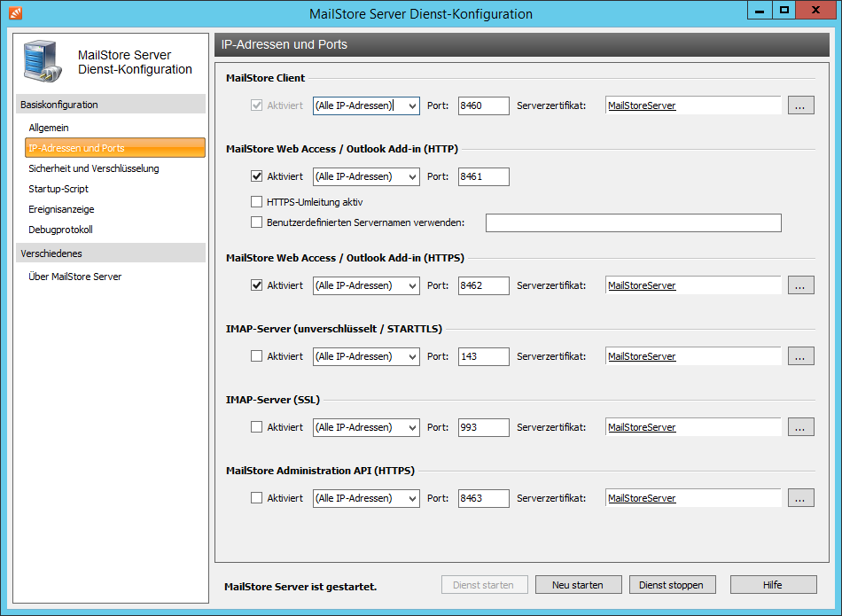Enable IMAP-Server (SSL) Aktiviert checkbox

[257, 427]
